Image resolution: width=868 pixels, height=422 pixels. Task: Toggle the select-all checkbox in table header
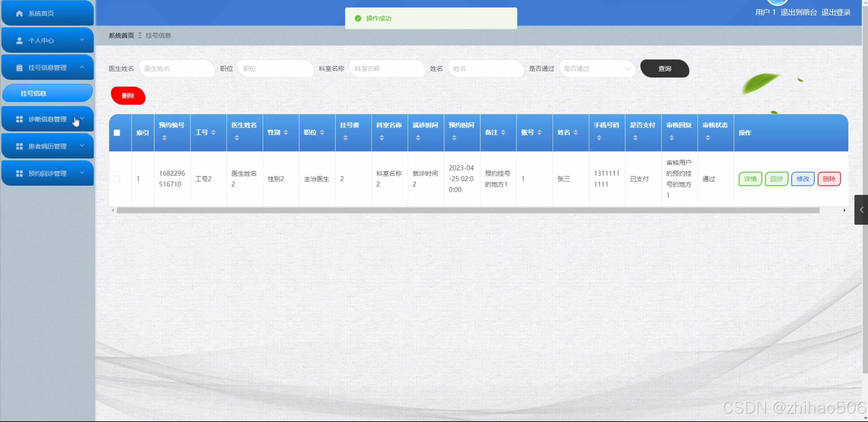click(x=117, y=133)
